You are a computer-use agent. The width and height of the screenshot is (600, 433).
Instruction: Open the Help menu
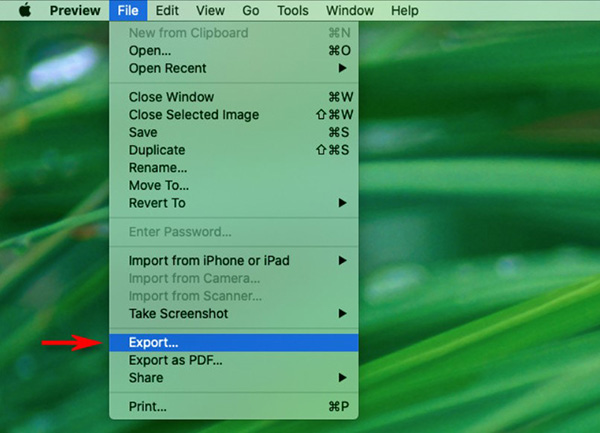click(x=404, y=10)
